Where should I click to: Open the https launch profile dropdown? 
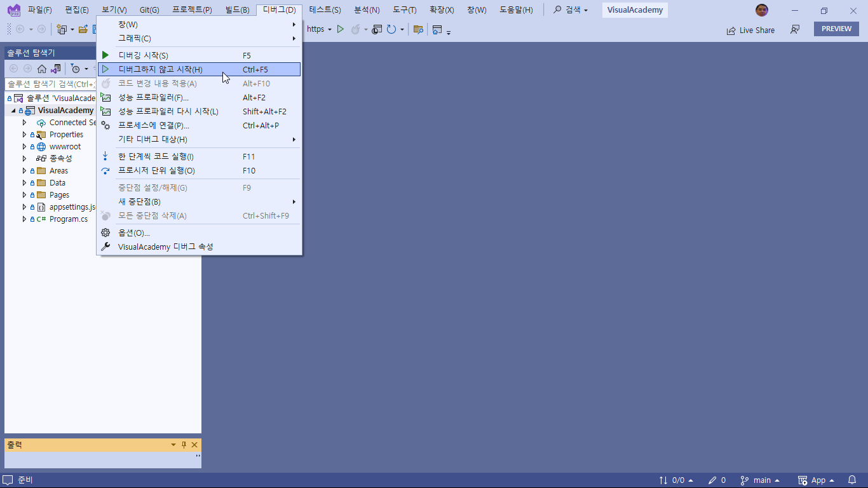tap(319, 29)
